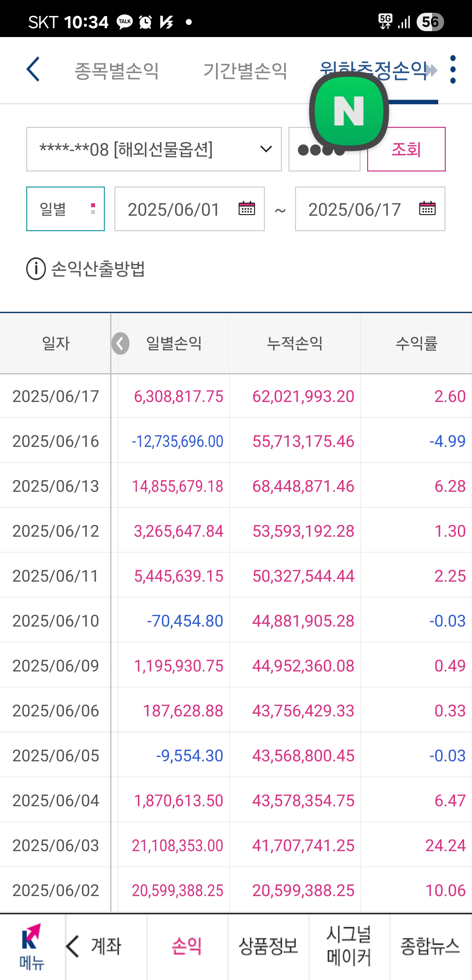Screen dimensions: 472x980
Task: Open the 손익 bottom menu
Action: pyautogui.click(x=187, y=946)
